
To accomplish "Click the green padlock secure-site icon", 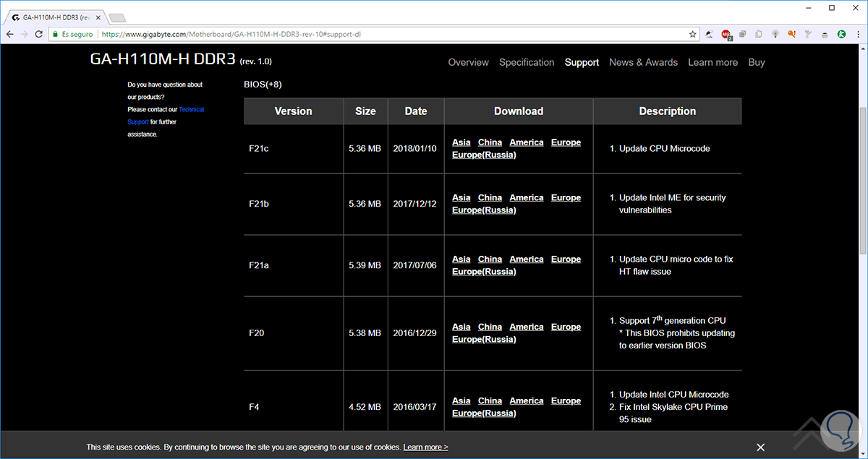I will pos(55,34).
